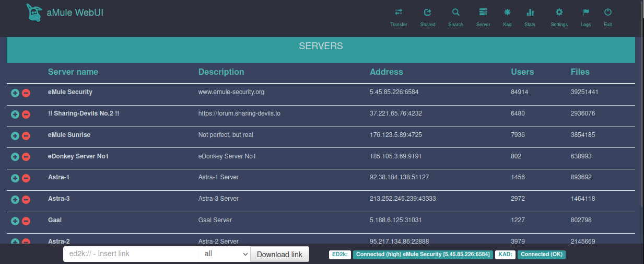The image size is (644, 264).
Task: Open the Kad network icon
Action: [507, 12]
